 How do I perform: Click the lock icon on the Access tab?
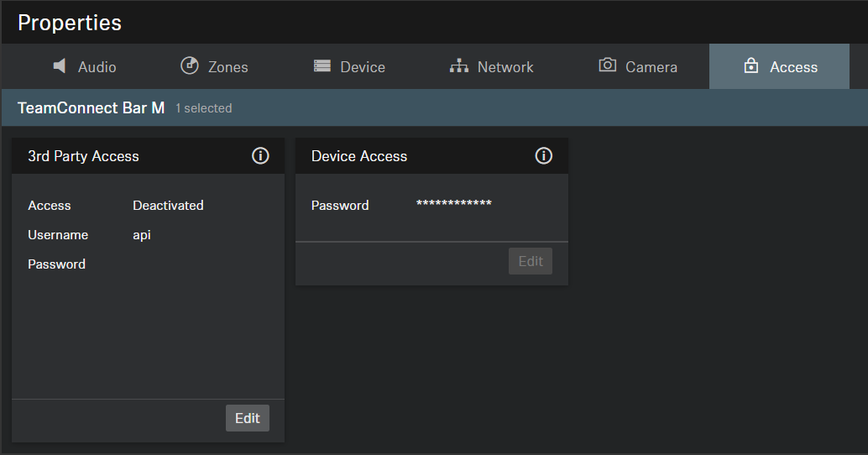click(x=751, y=66)
